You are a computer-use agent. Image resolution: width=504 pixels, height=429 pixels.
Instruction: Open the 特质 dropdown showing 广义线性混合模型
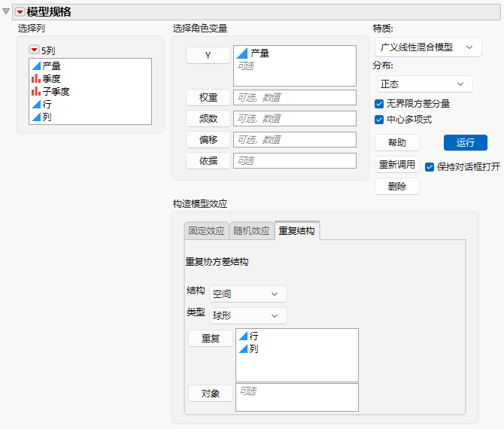[x=428, y=47]
